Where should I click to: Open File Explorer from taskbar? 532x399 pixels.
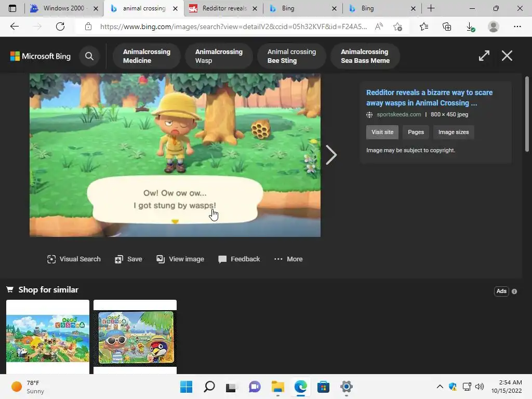(x=277, y=387)
